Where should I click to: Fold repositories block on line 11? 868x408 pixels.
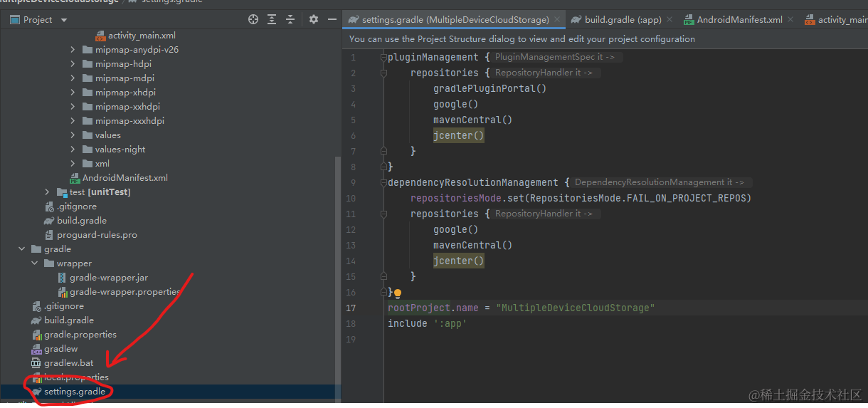click(x=383, y=214)
